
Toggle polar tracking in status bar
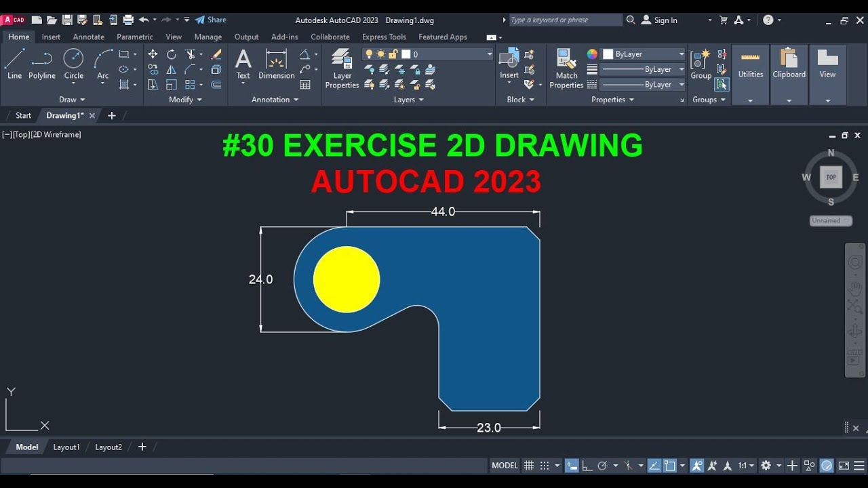click(x=602, y=466)
